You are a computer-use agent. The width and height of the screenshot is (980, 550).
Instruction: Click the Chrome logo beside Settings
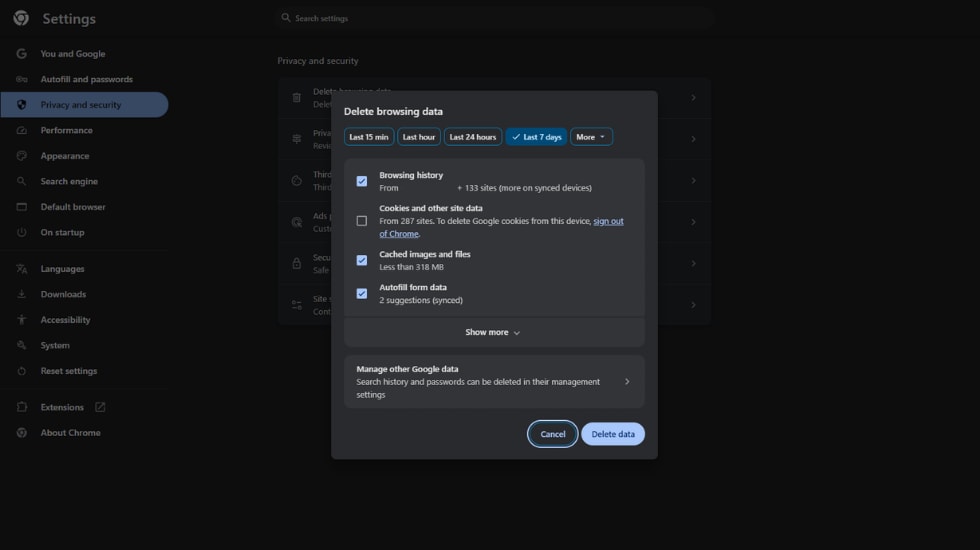[x=21, y=18]
